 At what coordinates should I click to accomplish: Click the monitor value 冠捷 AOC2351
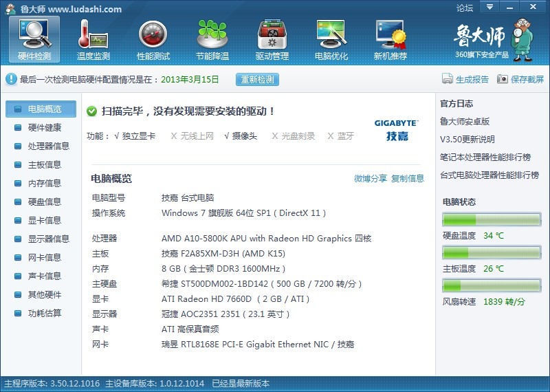[x=225, y=314]
